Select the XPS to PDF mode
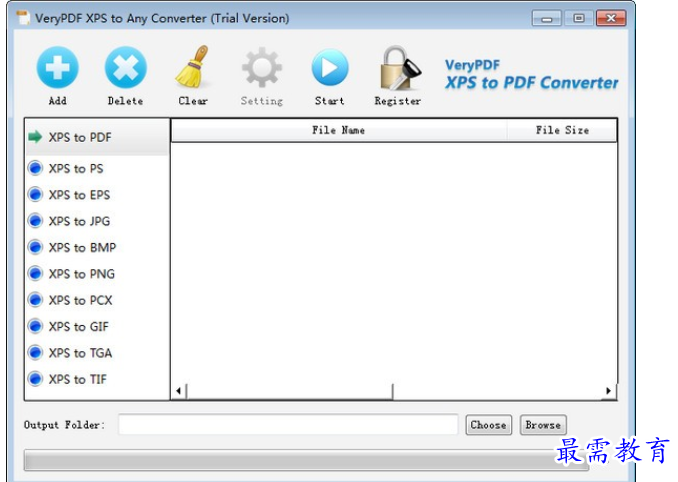The image size is (678, 482). pos(97,137)
